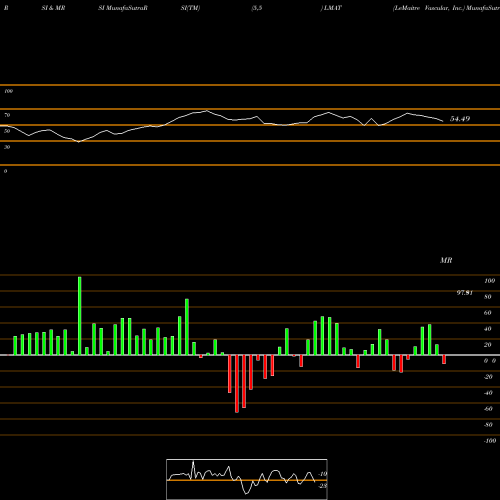The image size is (500, 500).
Task: Click the RSI 100 level axis label
Action: pos(8,91)
